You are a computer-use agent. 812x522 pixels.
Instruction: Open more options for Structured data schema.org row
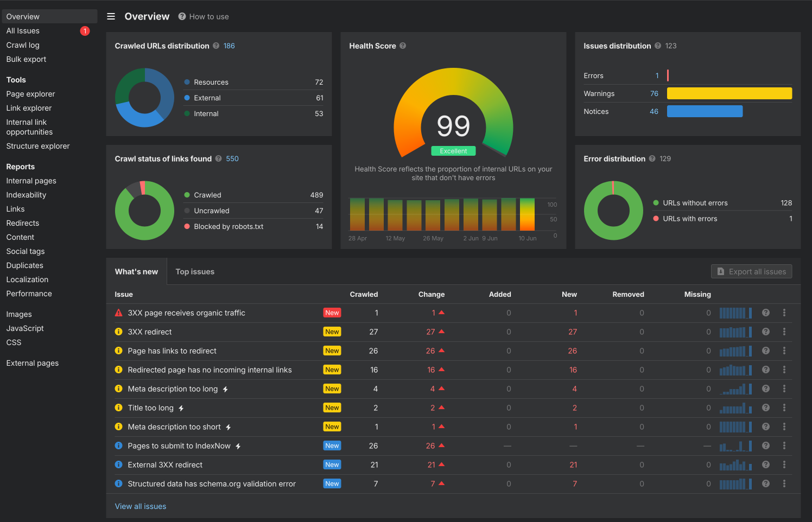pyautogui.click(x=784, y=483)
